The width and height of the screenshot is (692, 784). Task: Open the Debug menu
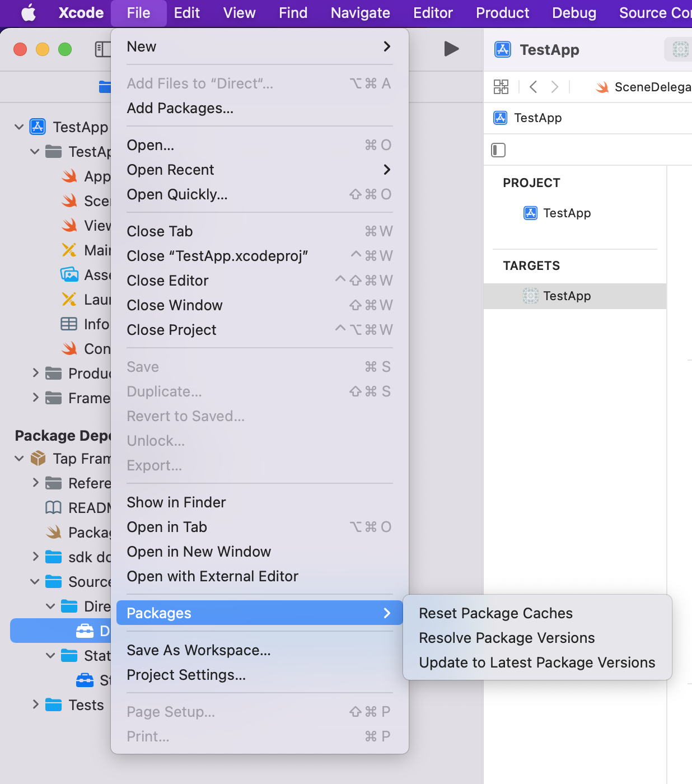[x=574, y=13]
